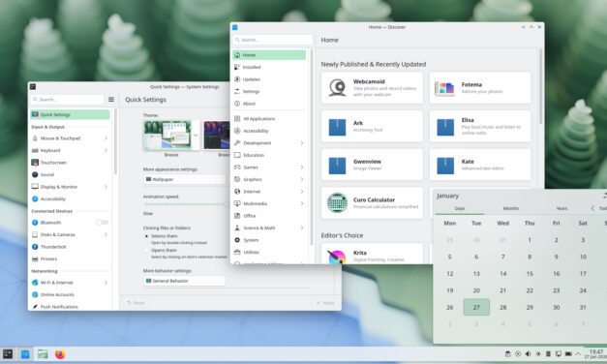Open About in Discover sidebar
The image size is (607, 364).
[269, 104]
